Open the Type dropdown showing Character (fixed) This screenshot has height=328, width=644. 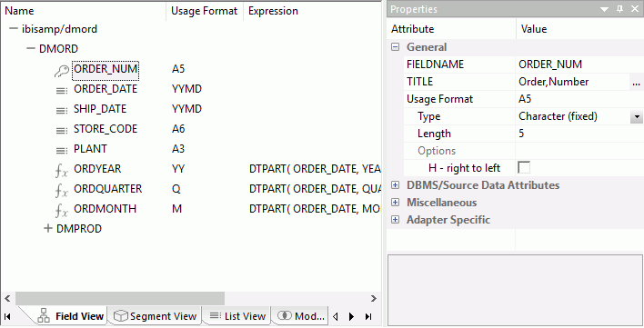(636, 116)
